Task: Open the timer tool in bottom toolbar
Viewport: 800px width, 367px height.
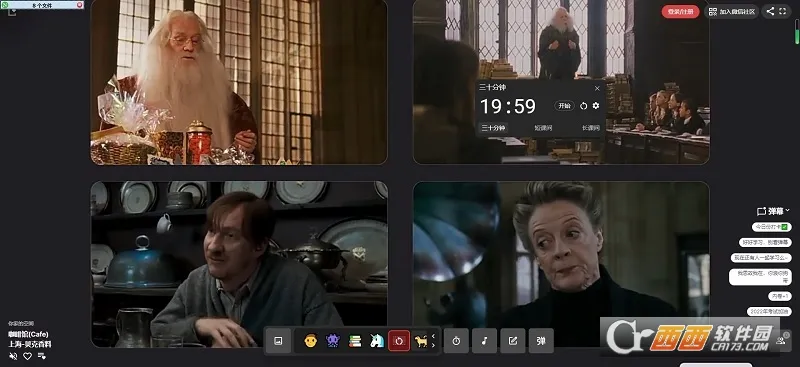Action: click(456, 341)
